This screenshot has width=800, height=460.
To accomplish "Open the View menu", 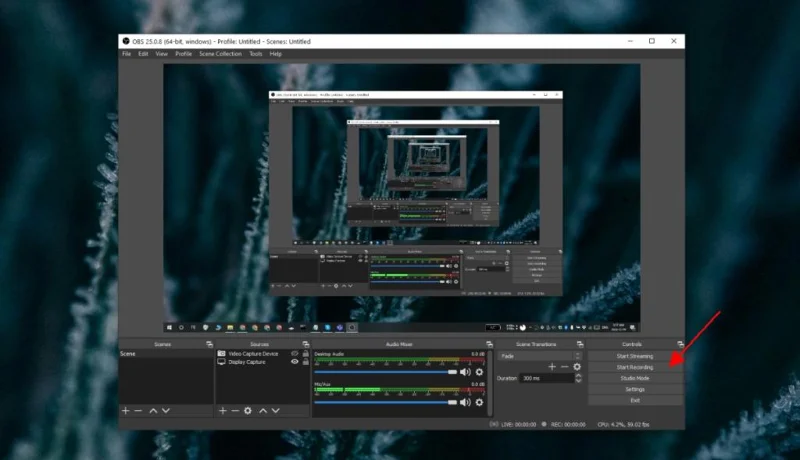I will click(x=162, y=54).
